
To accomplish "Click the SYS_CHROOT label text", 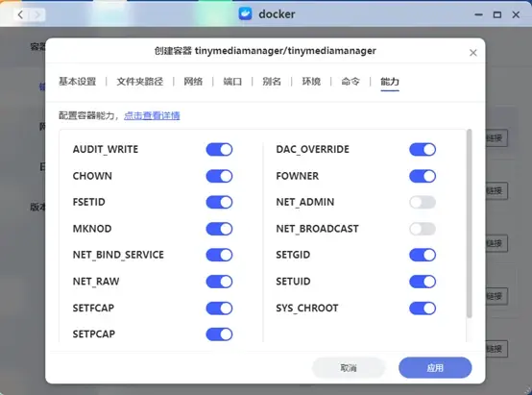I will click(307, 309).
